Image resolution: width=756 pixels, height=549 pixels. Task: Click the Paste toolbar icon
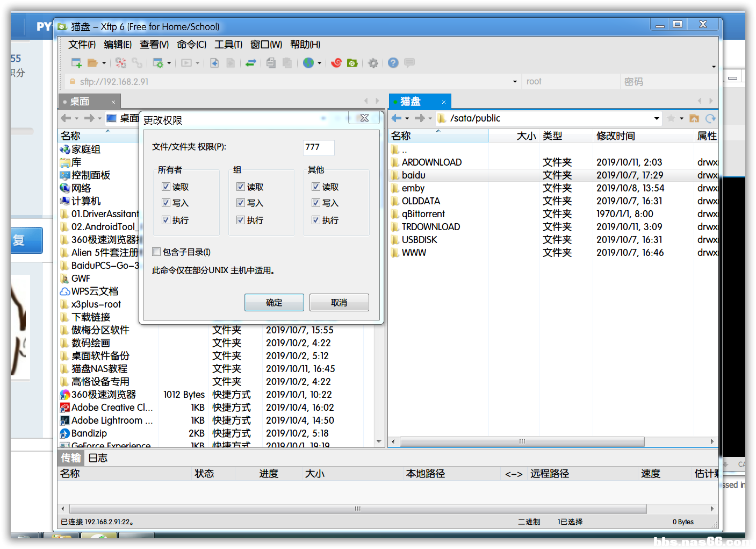point(287,63)
